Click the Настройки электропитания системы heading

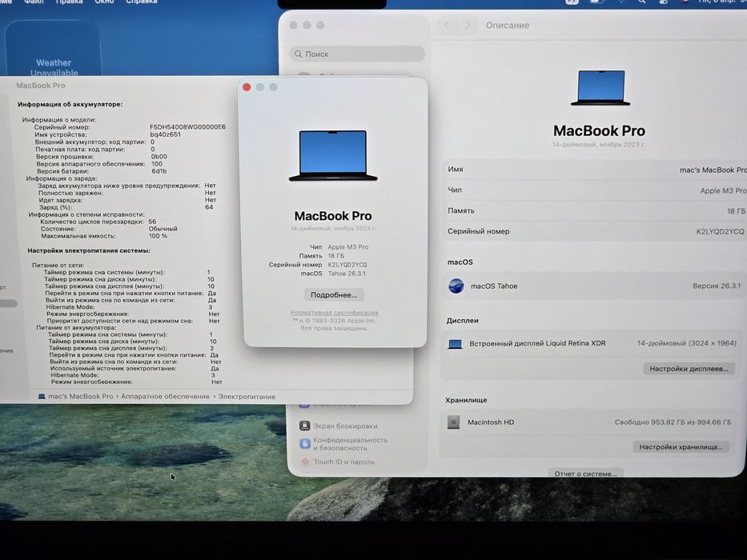click(89, 250)
